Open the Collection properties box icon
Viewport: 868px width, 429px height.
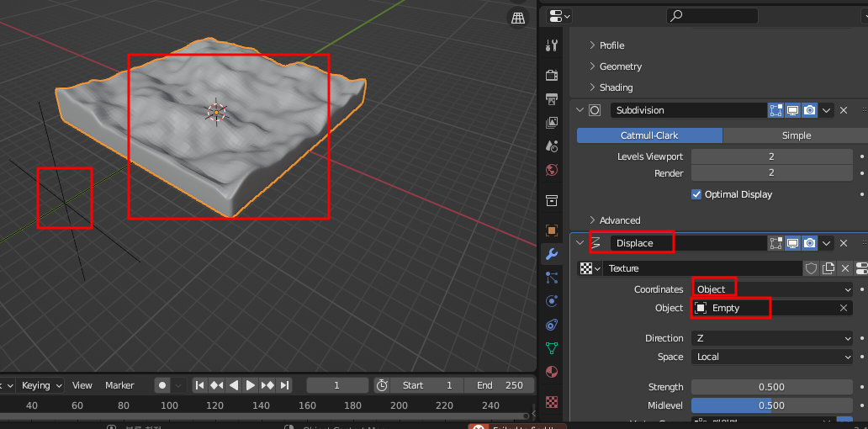point(552,200)
